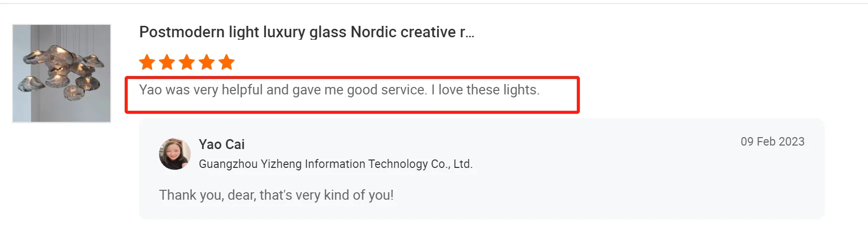Screen dimensions: 868x233
Task: Click the truncated ellipsis ending the product title
Action: pos(470,33)
